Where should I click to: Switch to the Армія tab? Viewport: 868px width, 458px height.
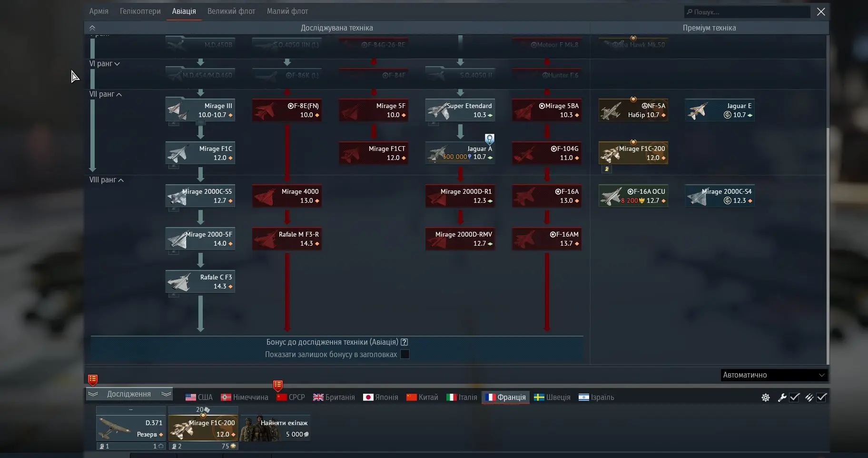pyautogui.click(x=99, y=11)
